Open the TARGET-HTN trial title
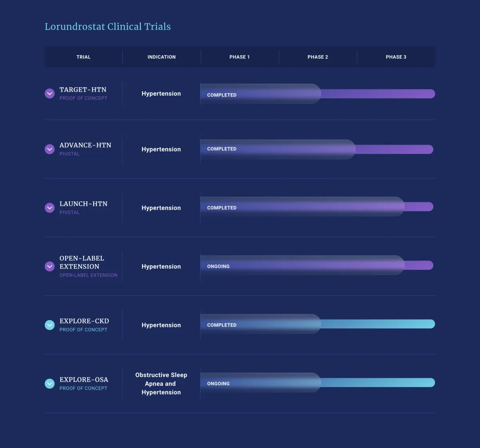This screenshot has width=480, height=448. pos(83,90)
